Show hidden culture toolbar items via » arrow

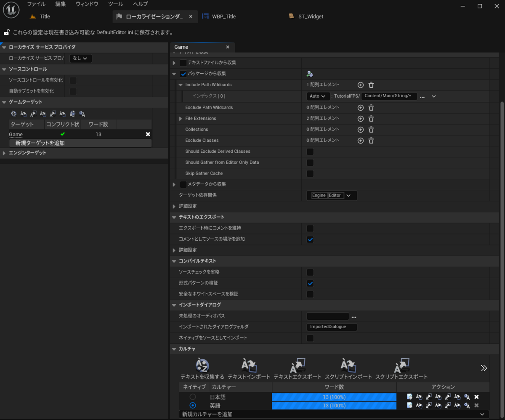(x=484, y=368)
